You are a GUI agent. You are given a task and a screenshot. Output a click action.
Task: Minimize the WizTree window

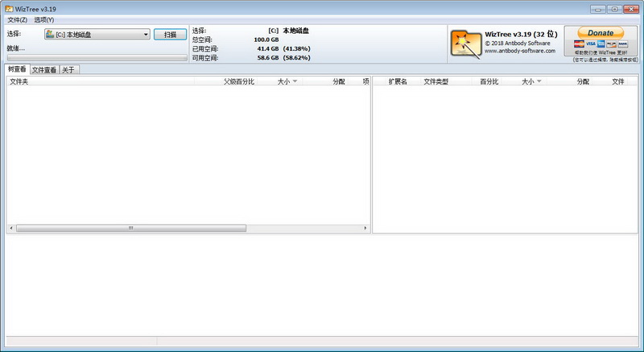[x=598, y=9]
